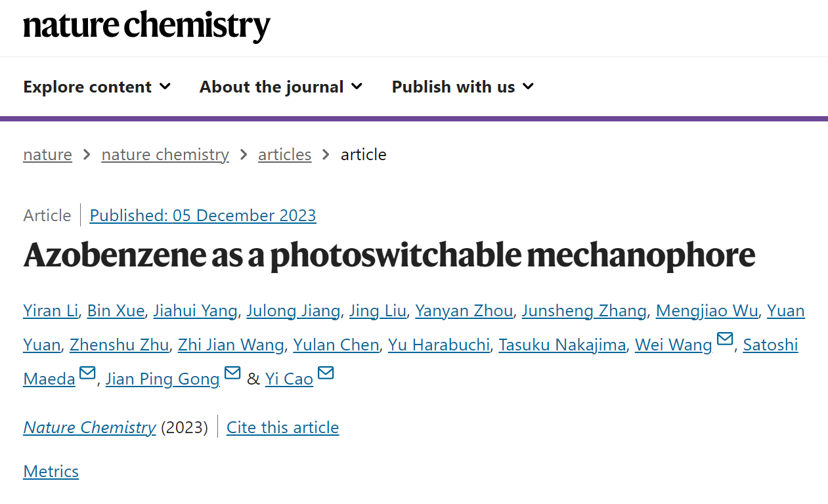Open author Tasuku Nakajima's link
Screen dimensions: 828x504
click(562, 345)
